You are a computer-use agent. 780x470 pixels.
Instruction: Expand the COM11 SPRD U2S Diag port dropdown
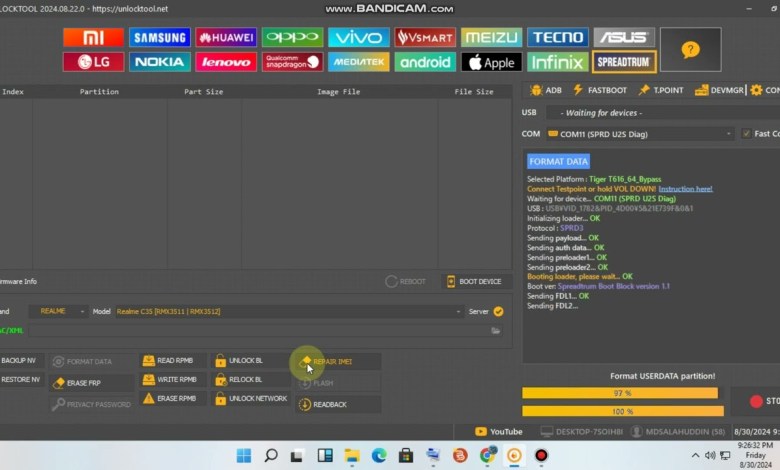pyautogui.click(x=640, y=134)
